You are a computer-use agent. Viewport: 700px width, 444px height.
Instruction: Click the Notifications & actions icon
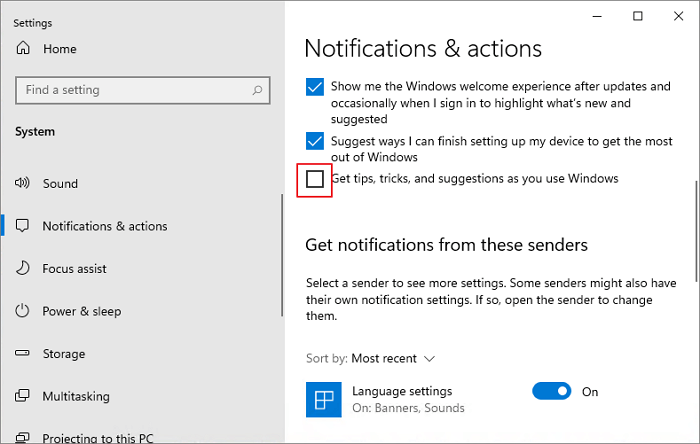tap(23, 226)
